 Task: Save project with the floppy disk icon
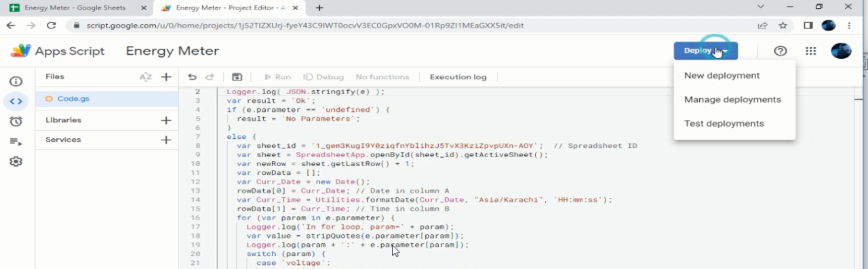[237, 77]
